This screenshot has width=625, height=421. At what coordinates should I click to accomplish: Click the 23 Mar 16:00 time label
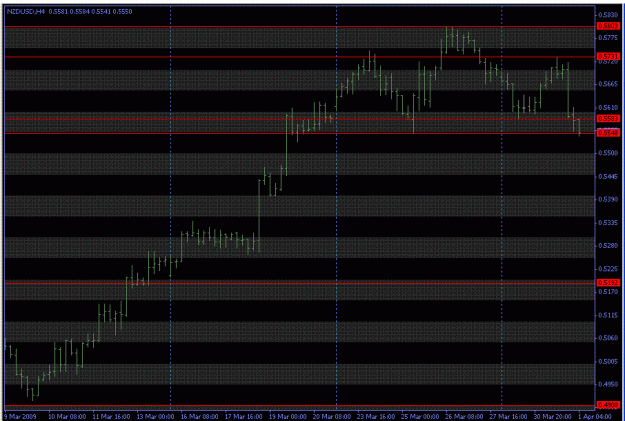376,417
